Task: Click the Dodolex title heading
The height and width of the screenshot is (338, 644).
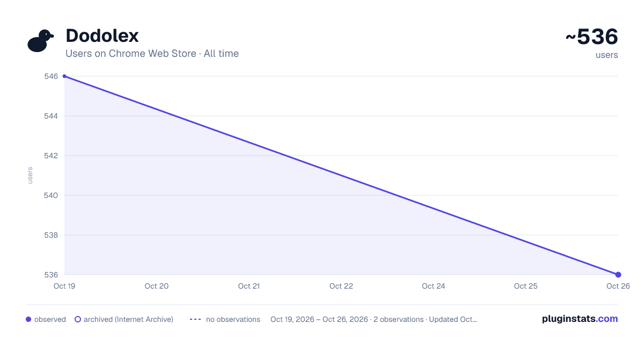Action: (x=102, y=36)
